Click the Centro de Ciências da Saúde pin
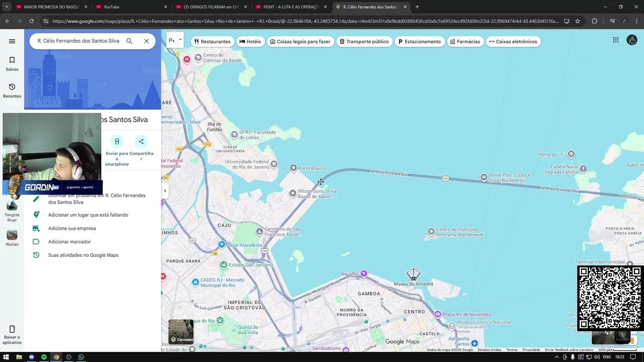Image resolution: width=644 pixels, height=362 pixels. coord(198,58)
